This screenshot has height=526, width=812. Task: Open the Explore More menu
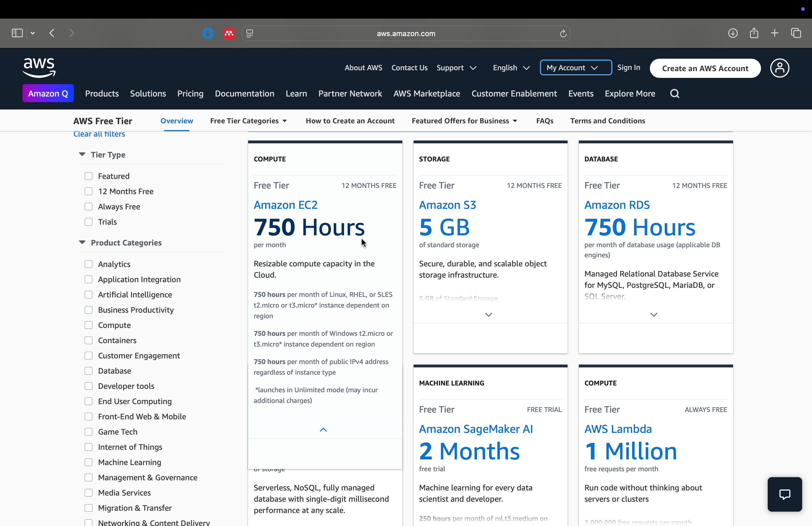pos(630,94)
